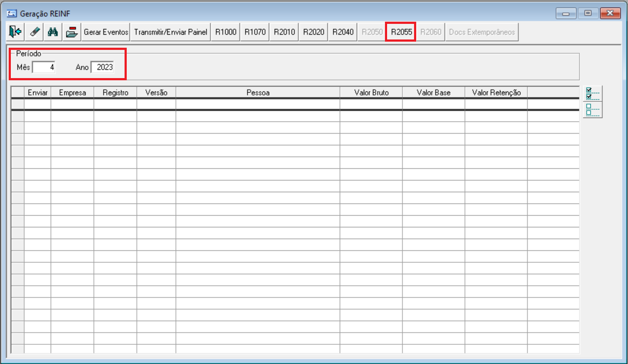Click the Registro column header
This screenshot has height=364, width=628.
click(115, 92)
